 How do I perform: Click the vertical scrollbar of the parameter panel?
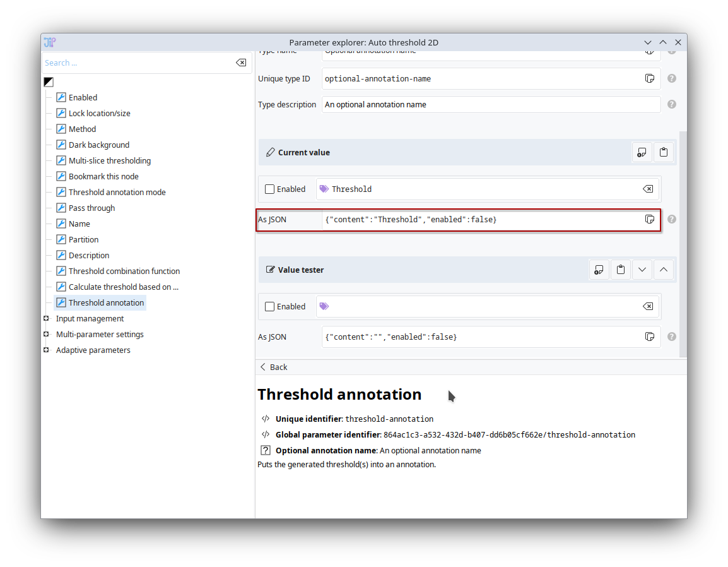[683, 244]
